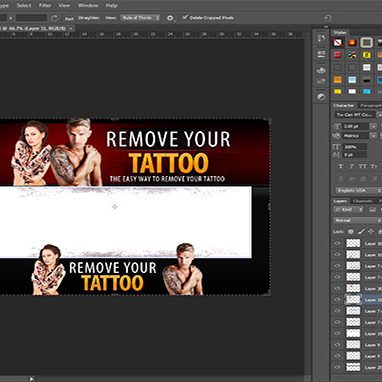Toggle All Caps in Character panel
382x382 pixels.
tap(363, 166)
